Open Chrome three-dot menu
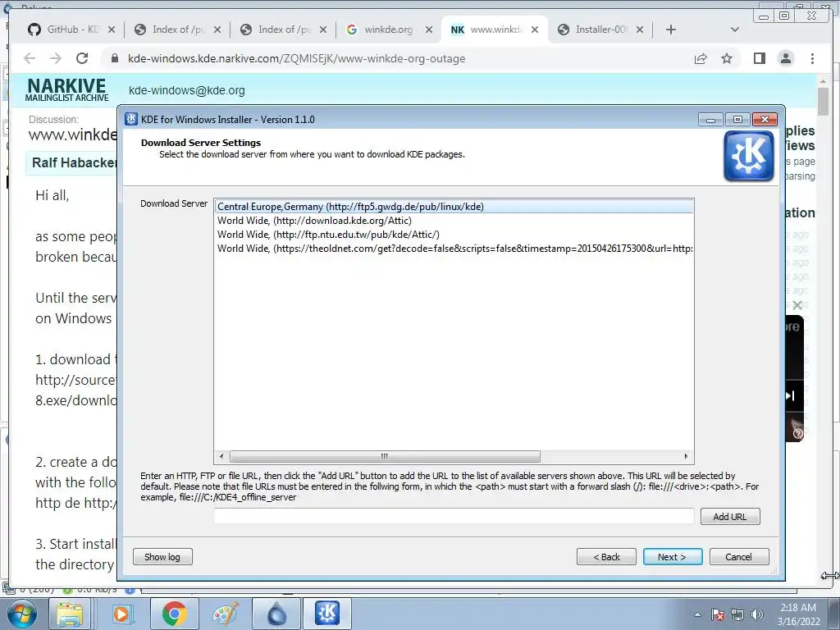 pos(813,58)
